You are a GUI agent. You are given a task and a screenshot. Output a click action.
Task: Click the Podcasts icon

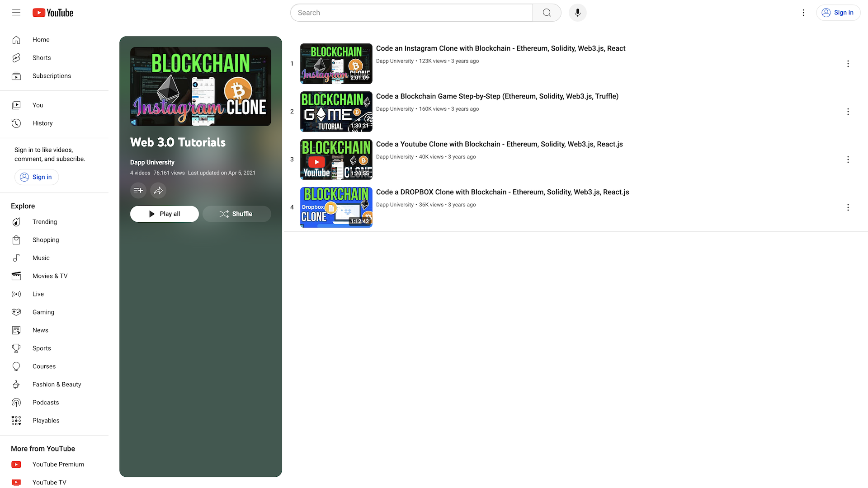16,403
